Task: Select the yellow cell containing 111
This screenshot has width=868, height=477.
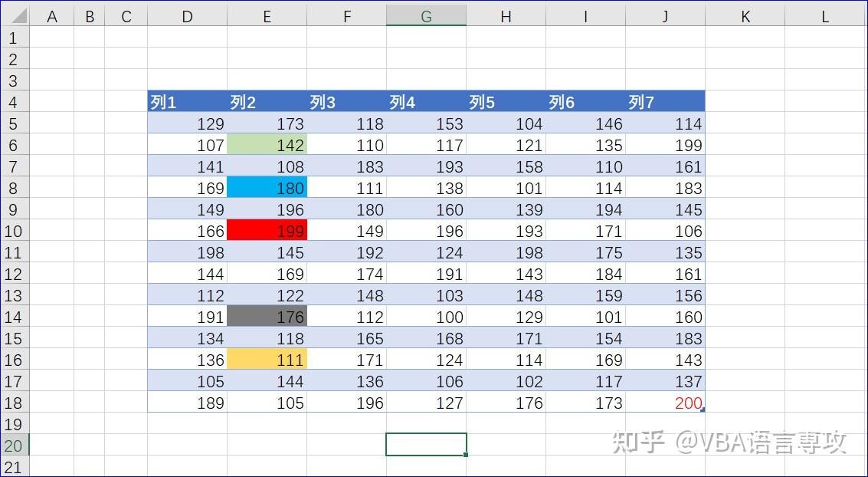Action: [267, 360]
